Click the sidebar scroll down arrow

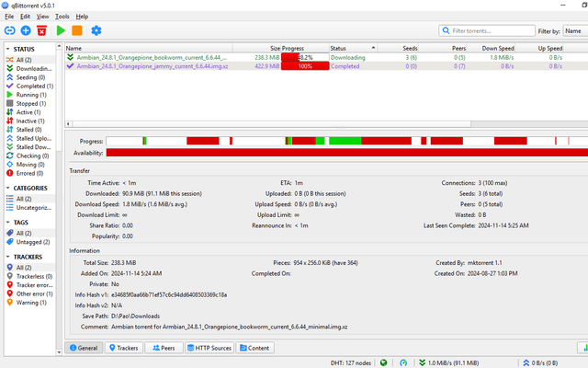(x=59, y=352)
